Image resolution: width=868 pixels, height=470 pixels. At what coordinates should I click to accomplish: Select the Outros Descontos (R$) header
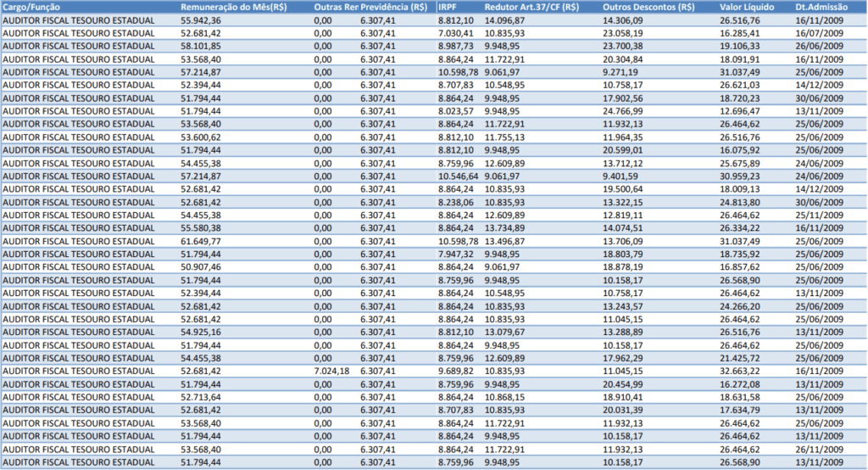[x=648, y=7]
